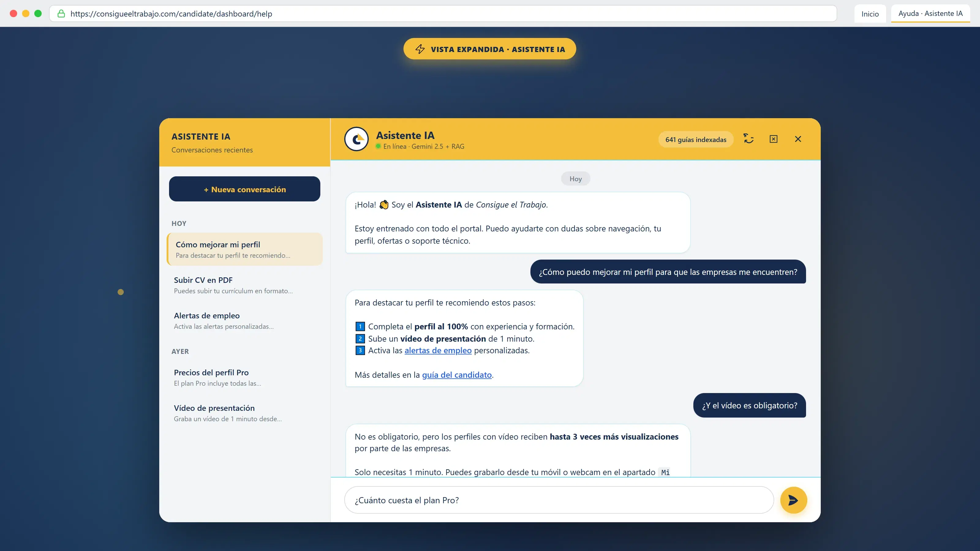This screenshot has width=980, height=551.
Task: Open Precios del perfil Pro conversation
Action: (245, 377)
